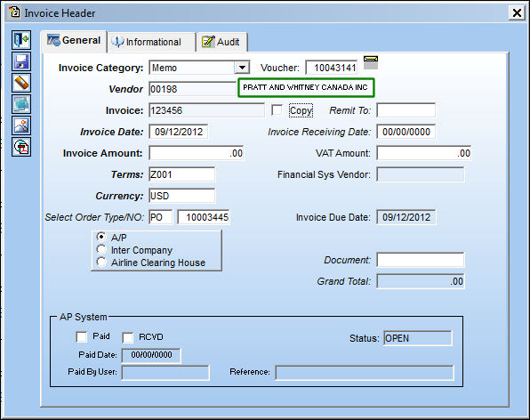The width and height of the screenshot is (530, 420).
Task: Switch to the General tab
Action: click(x=74, y=41)
